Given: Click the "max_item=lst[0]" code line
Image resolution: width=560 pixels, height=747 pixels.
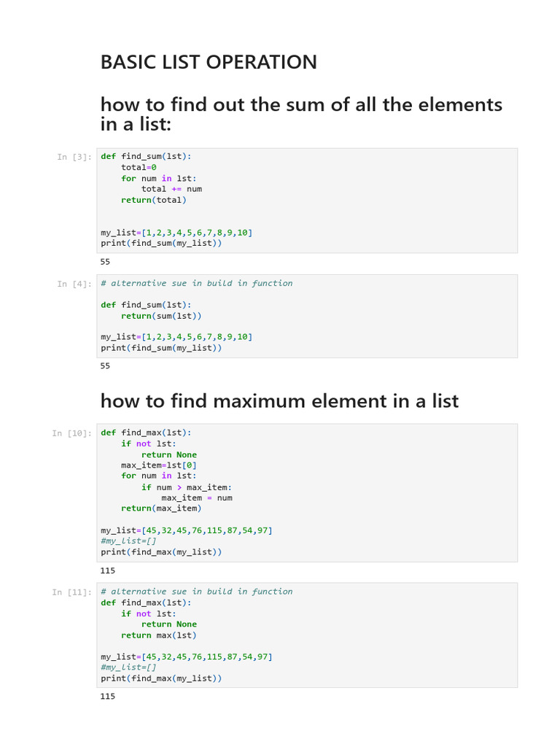Looking at the screenshot, I should click(159, 465).
